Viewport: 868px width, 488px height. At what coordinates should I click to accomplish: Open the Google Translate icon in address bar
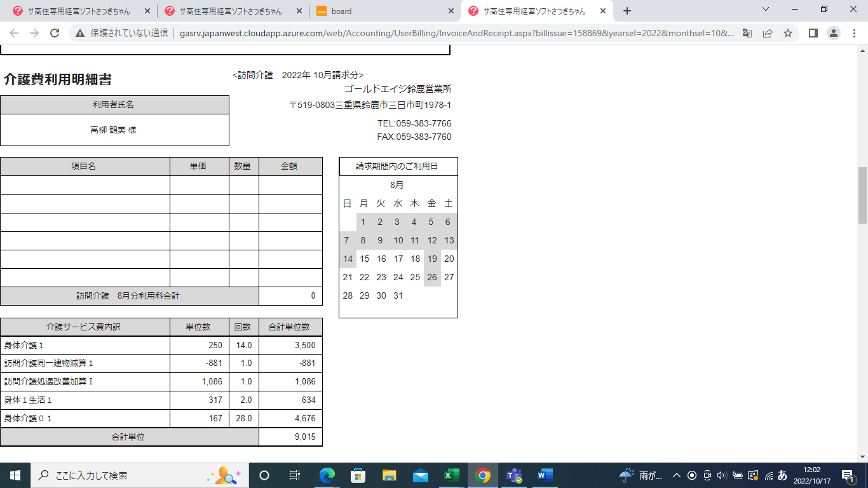(x=747, y=33)
